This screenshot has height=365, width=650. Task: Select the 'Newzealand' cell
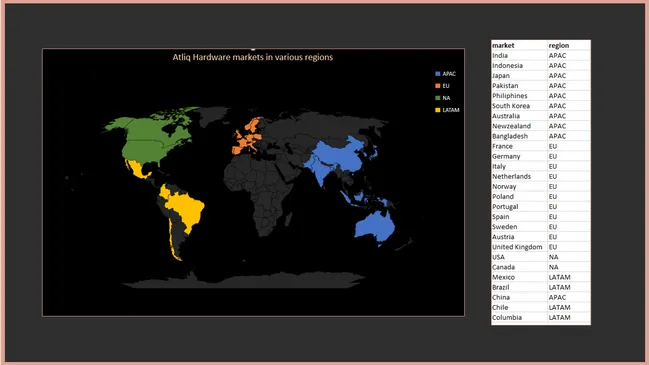pos(519,126)
